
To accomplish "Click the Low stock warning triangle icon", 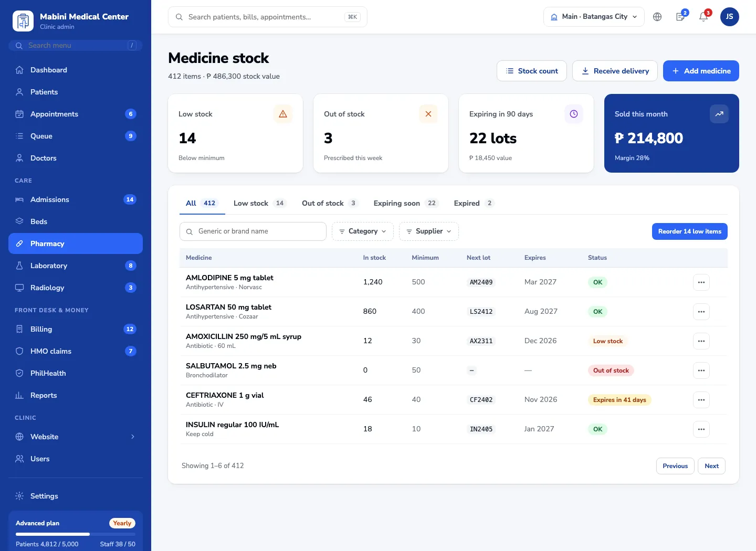I will [x=283, y=114].
